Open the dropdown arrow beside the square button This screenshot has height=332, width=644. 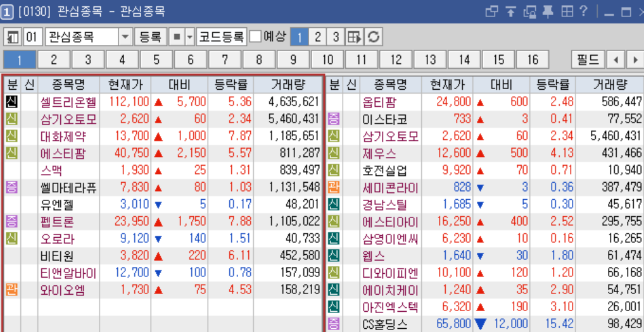tap(190, 37)
